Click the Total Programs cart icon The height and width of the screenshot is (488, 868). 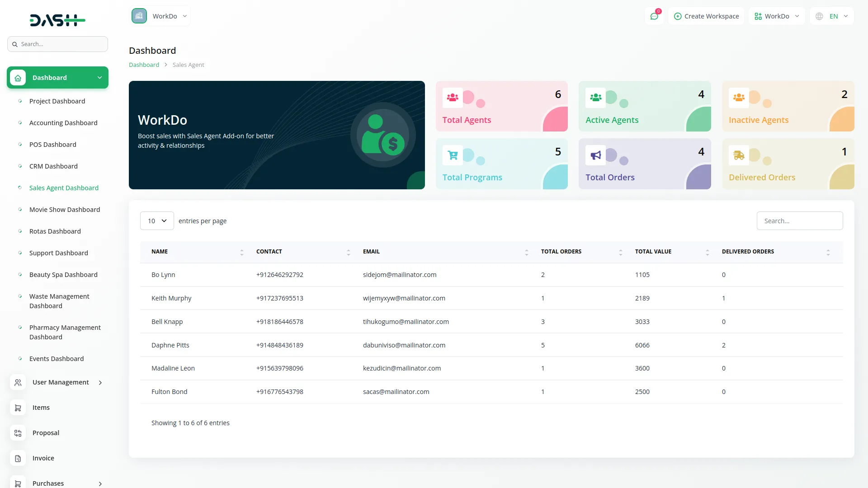point(453,155)
